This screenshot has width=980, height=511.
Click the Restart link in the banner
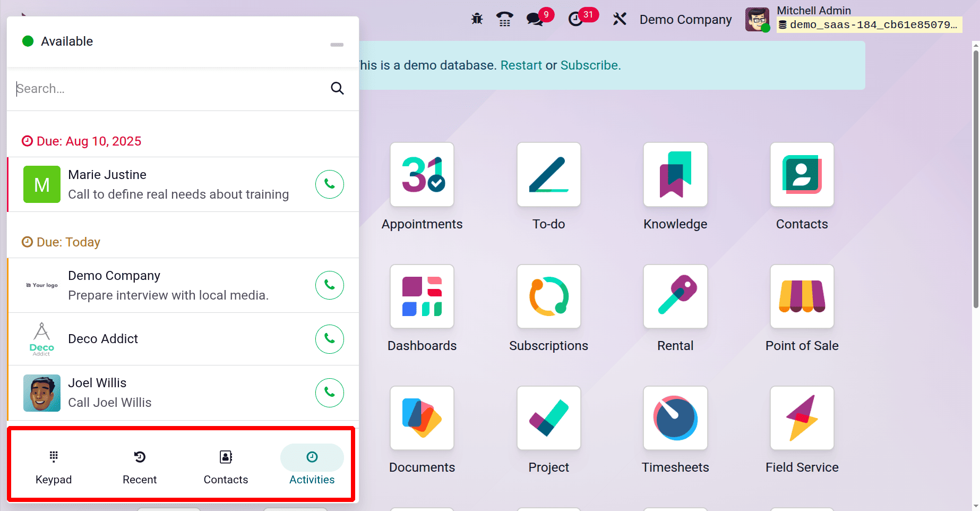521,65
